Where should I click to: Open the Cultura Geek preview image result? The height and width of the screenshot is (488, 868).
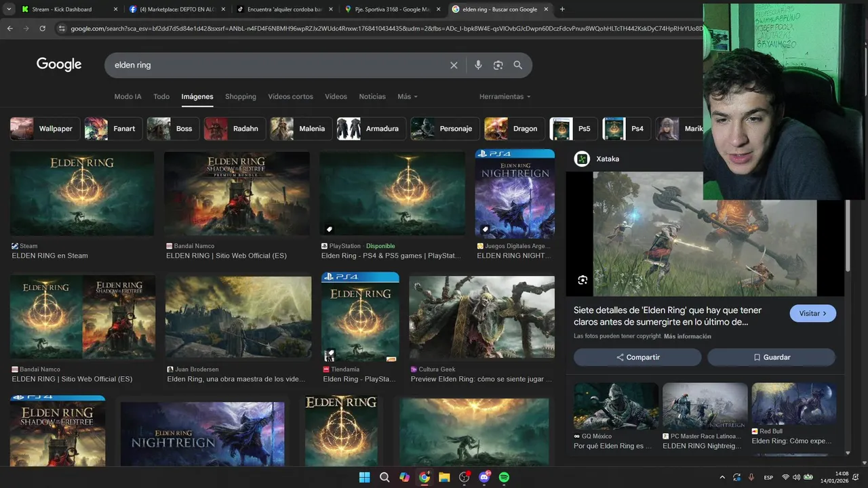click(x=481, y=317)
